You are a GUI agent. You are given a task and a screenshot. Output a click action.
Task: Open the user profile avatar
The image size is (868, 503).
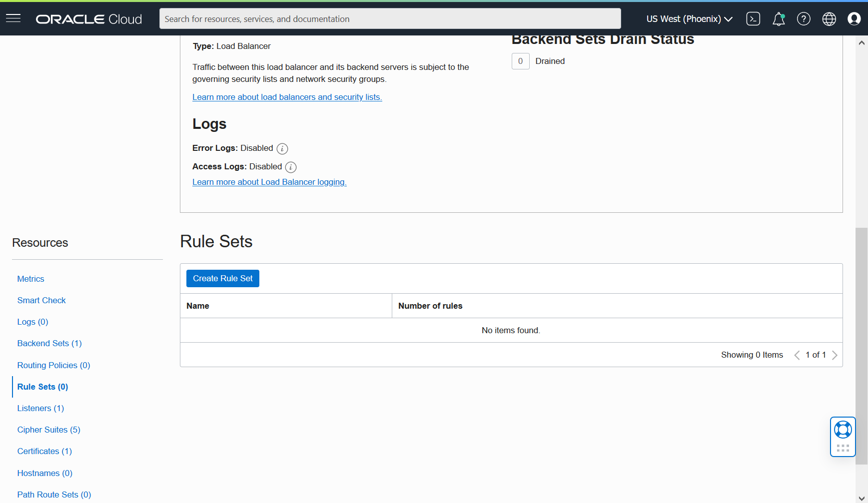pyautogui.click(x=854, y=18)
